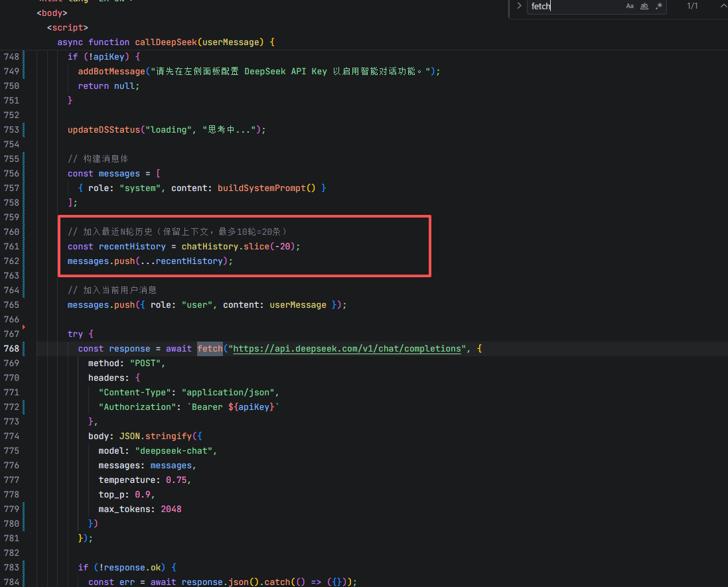Toggle Match Whole Word option

pos(644,6)
